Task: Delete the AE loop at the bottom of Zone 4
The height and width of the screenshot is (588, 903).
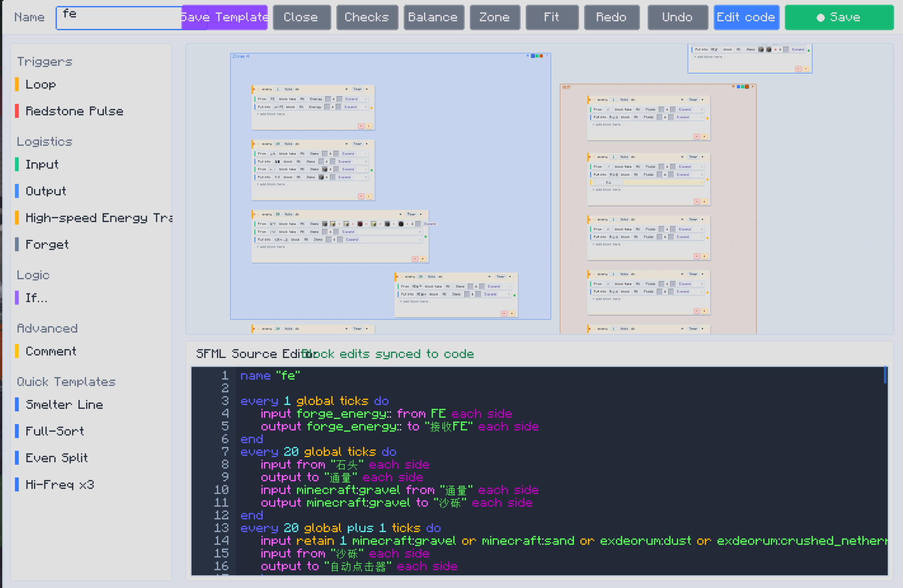Action: click(x=397, y=277)
